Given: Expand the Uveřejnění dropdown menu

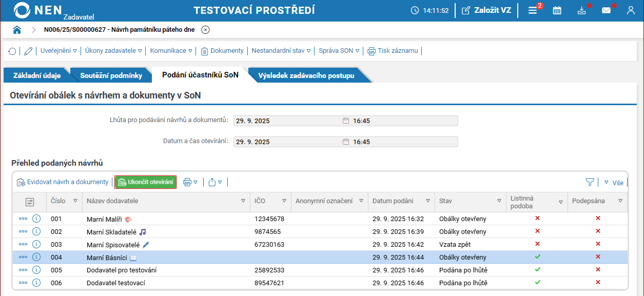Looking at the screenshot, I should pyautogui.click(x=58, y=51).
